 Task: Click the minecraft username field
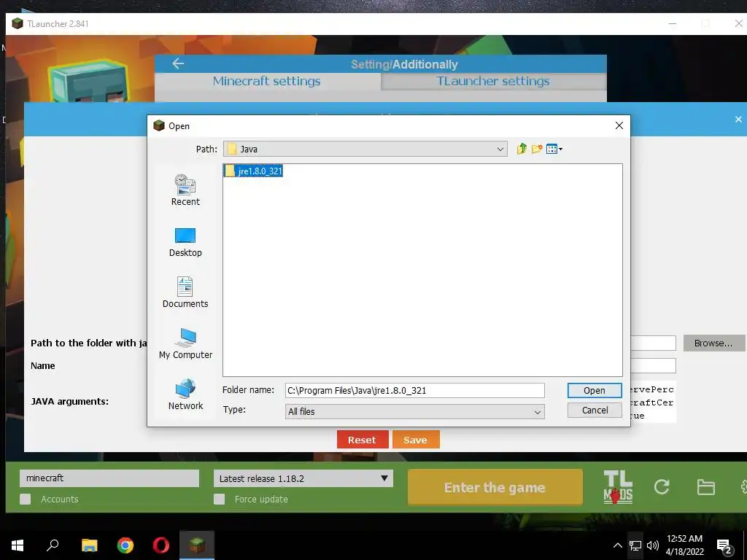(x=109, y=478)
